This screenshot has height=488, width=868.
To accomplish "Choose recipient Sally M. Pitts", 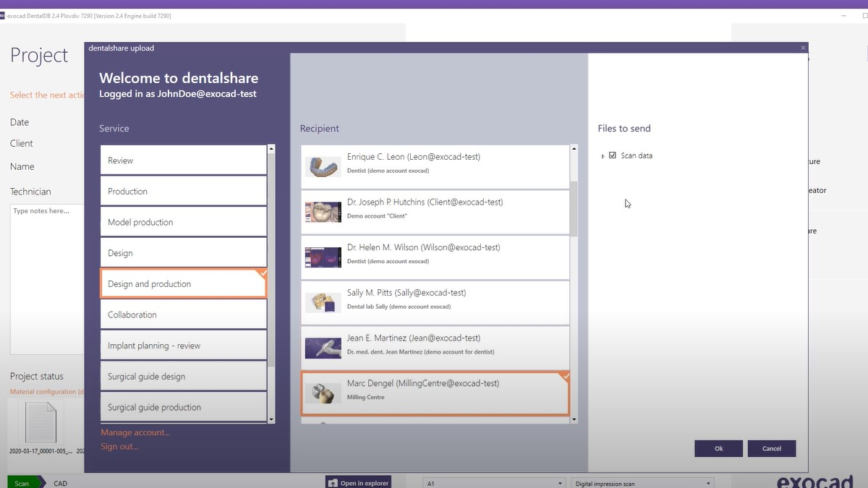I will click(x=435, y=301).
